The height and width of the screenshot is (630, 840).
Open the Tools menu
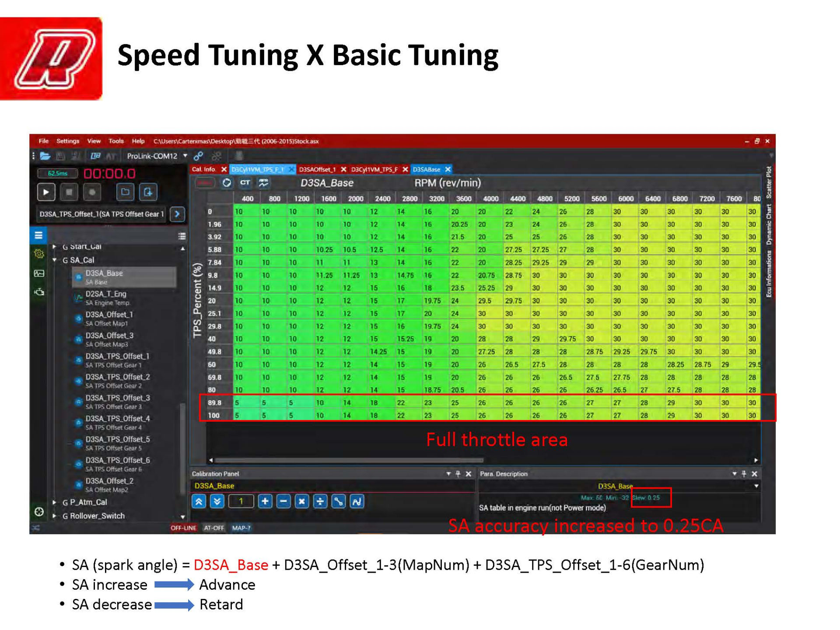point(116,141)
